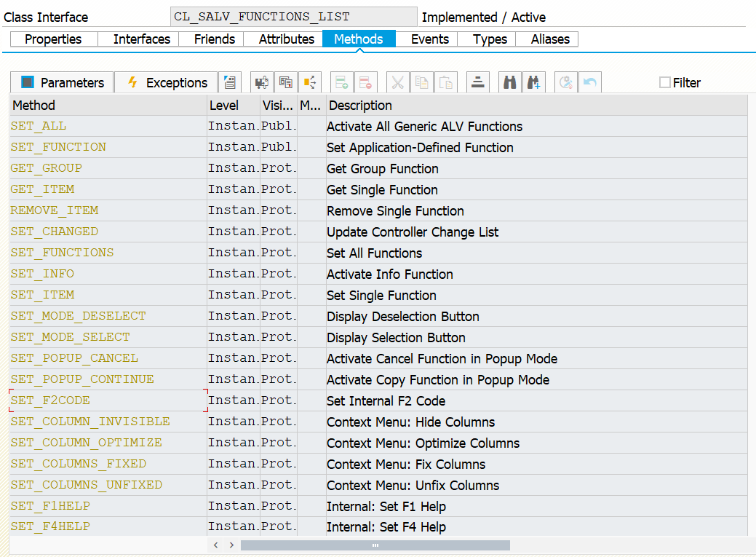Click the binoculars find icon

pos(509,82)
